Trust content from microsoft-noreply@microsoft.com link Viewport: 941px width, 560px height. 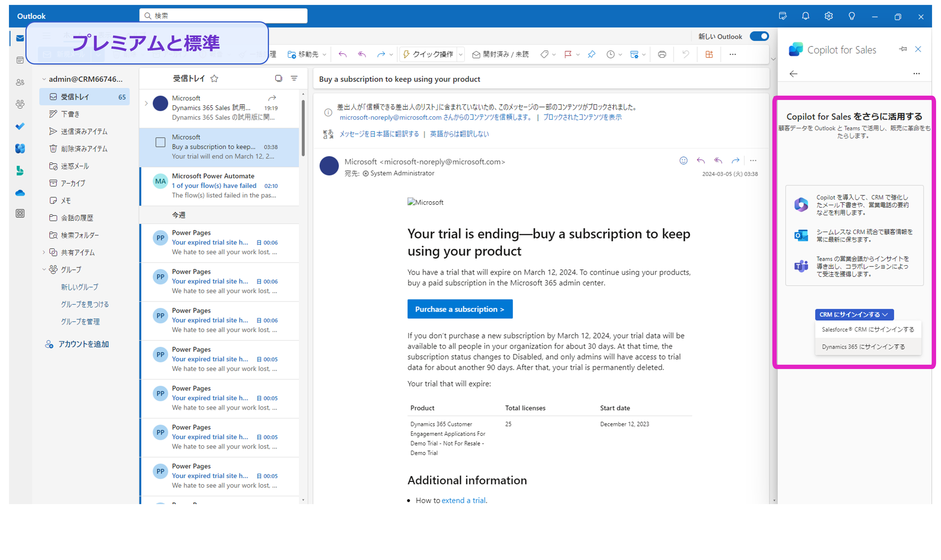[x=436, y=117]
